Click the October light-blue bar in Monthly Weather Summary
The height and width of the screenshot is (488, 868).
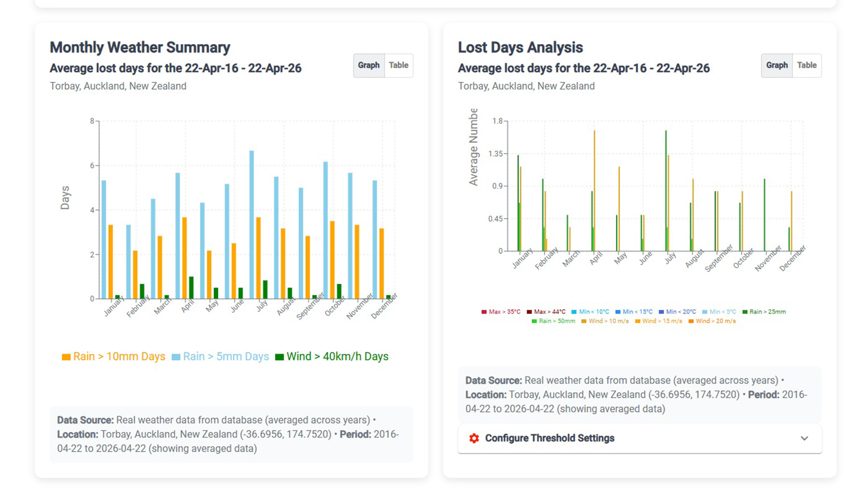[325, 230]
